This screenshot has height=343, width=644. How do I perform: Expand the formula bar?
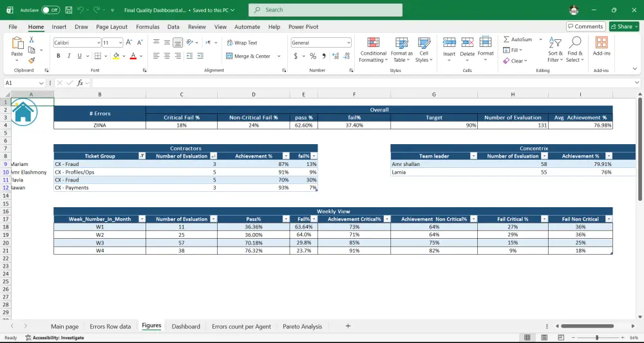637,83
